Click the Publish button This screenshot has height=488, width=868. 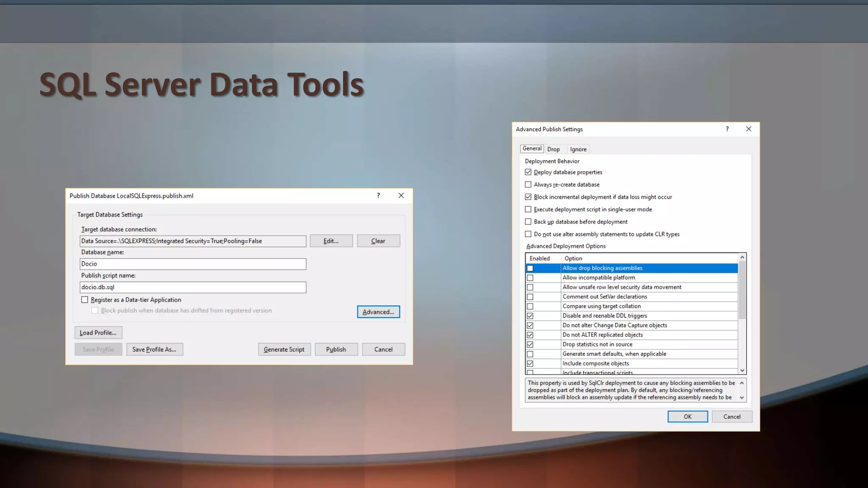[336, 349]
